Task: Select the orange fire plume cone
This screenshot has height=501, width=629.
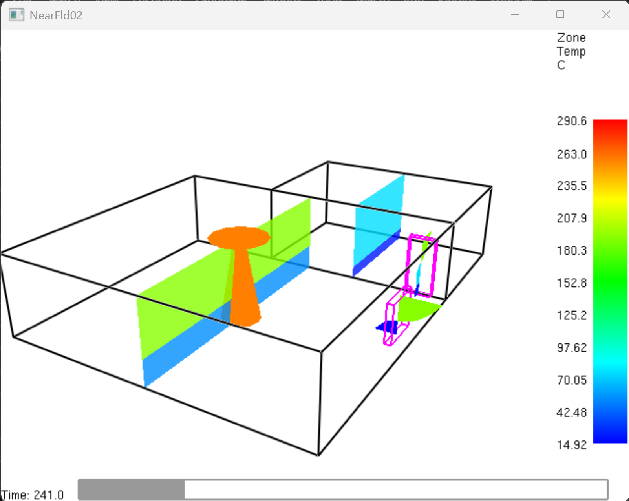Action: [243, 290]
